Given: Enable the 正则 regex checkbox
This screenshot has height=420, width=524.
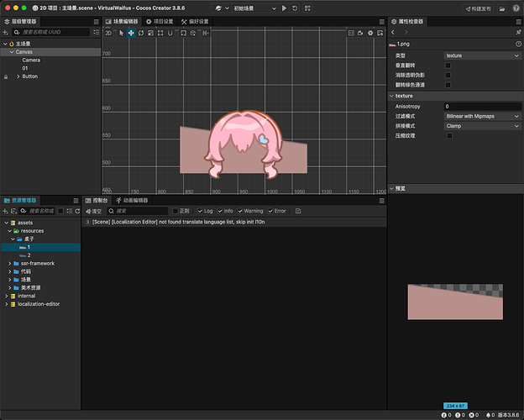Looking at the screenshot, I should click(x=176, y=211).
